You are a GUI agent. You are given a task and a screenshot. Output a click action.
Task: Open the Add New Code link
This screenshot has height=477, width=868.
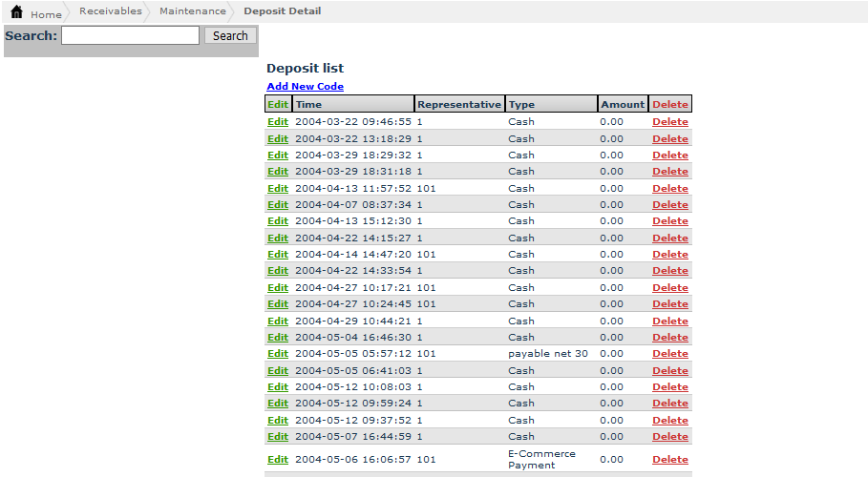tap(305, 87)
